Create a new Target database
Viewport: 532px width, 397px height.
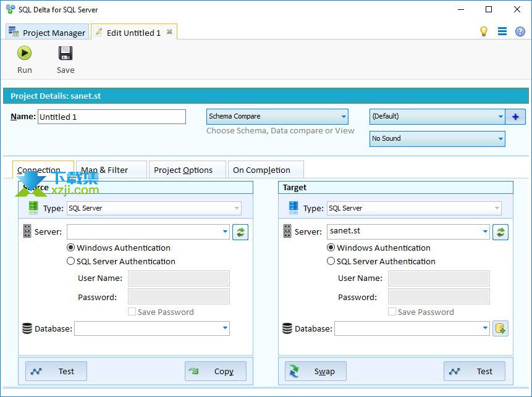click(500, 328)
